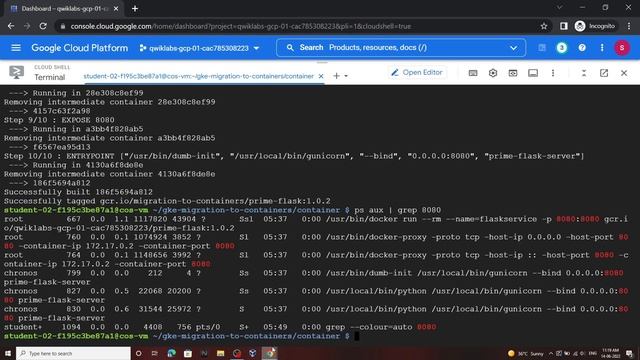The height and width of the screenshot is (360, 640).
Task: Go back in browser history
Action: (x=11, y=26)
